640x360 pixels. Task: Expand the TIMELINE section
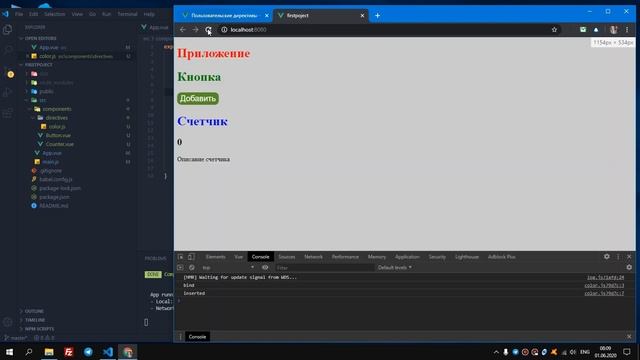click(35, 320)
